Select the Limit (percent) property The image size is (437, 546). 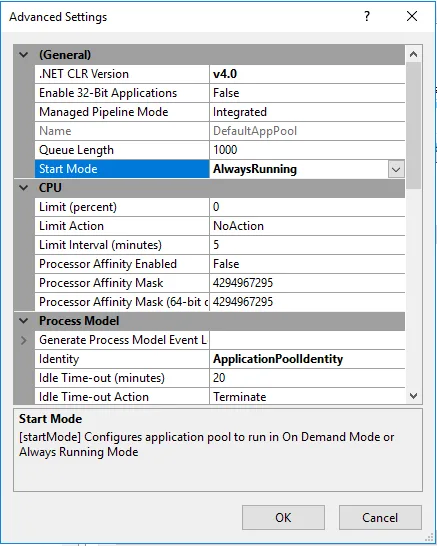click(x=122, y=207)
